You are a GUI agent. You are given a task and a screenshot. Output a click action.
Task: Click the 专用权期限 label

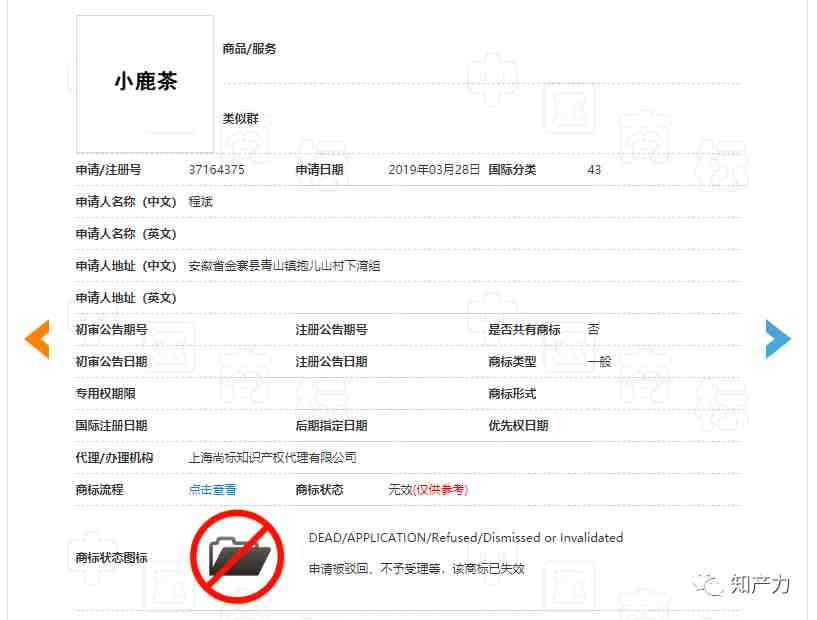click(106, 394)
